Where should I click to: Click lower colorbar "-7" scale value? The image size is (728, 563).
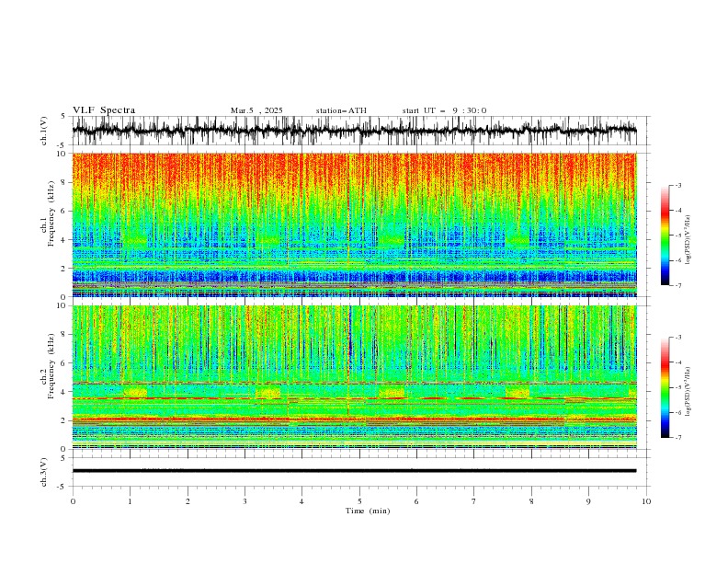point(678,438)
